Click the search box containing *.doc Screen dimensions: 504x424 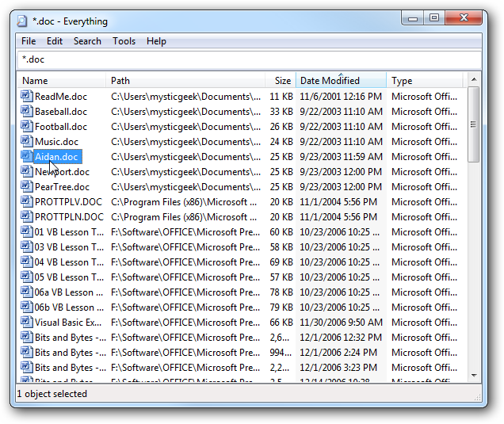(x=250, y=59)
